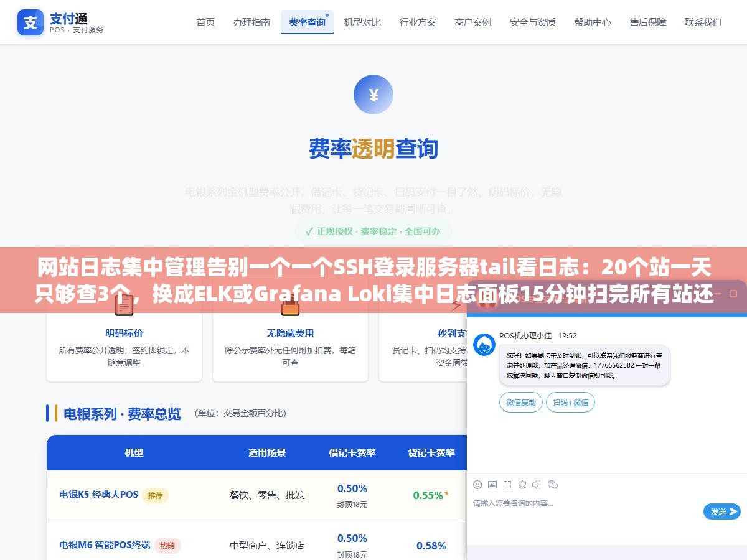Click the 费率透明查询 page heading
The height and width of the screenshot is (560, 747).
click(374, 149)
